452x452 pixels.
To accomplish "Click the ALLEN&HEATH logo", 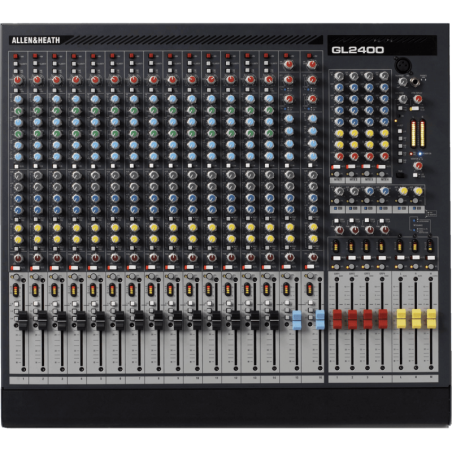I will click(x=36, y=40).
